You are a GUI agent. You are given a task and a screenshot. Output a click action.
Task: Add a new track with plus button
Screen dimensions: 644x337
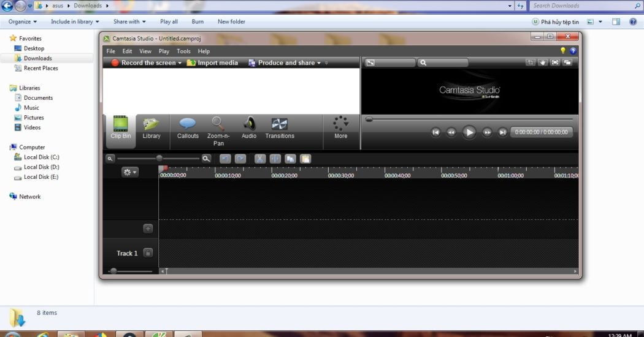tap(148, 229)
